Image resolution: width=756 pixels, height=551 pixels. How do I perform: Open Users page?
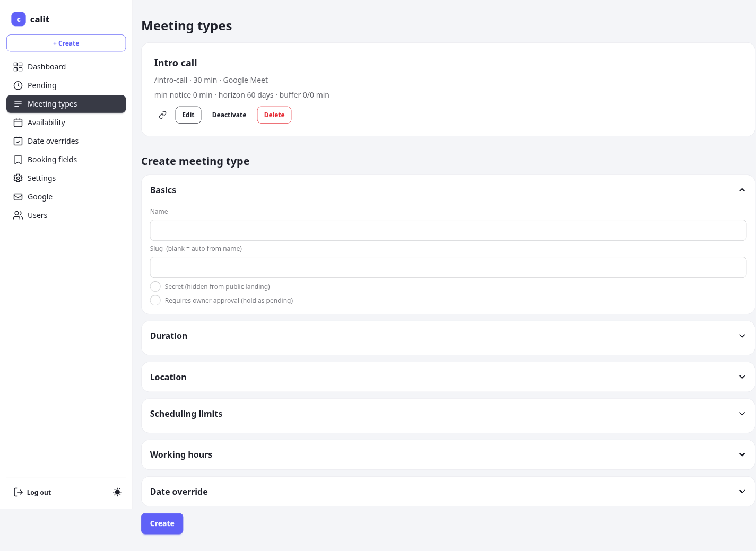pyautogui.click(x=66, y=215)
